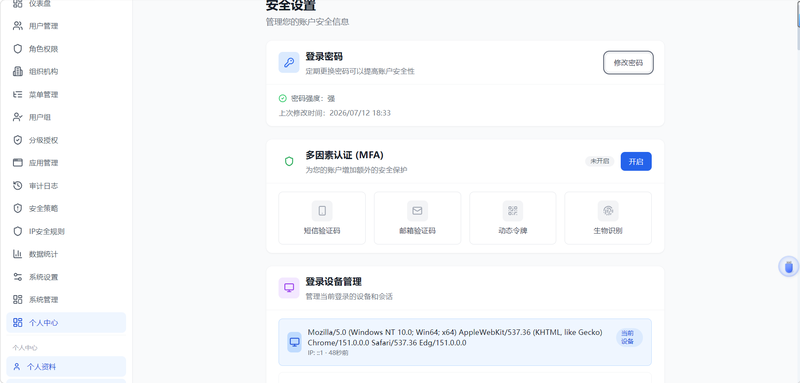Click the IP安全规则 shield icon
800x383 pixels.
coord(18,231)
